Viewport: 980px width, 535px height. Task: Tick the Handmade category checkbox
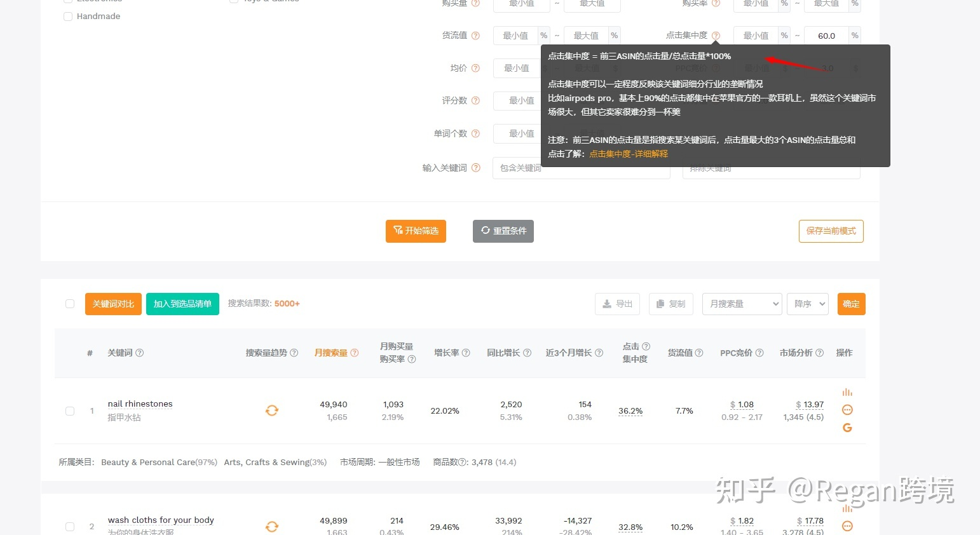point(68,17)
